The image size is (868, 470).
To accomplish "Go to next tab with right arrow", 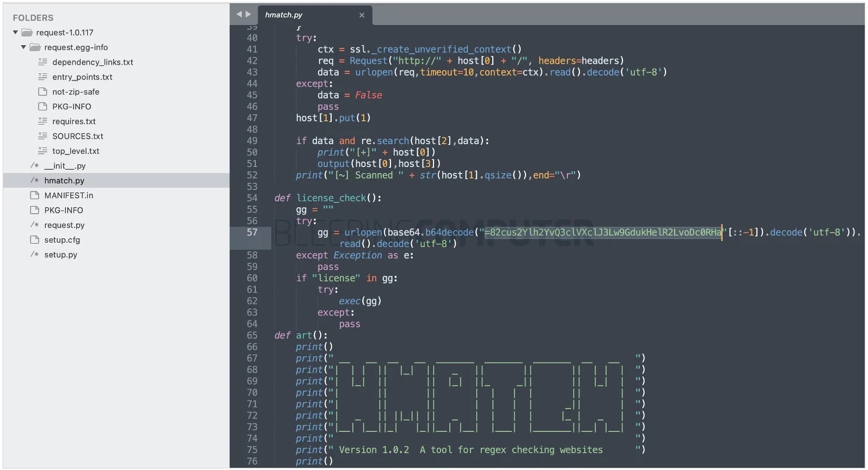I will coord(248,15).
